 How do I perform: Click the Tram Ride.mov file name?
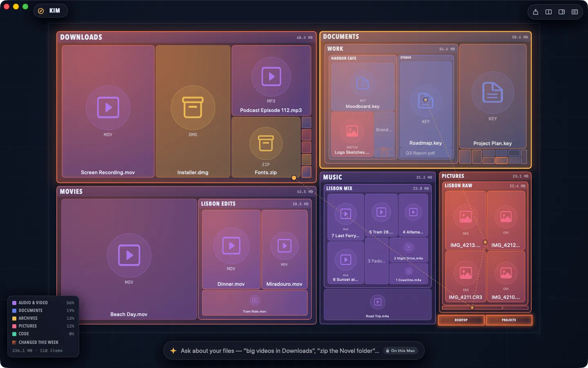coord(254,312)
